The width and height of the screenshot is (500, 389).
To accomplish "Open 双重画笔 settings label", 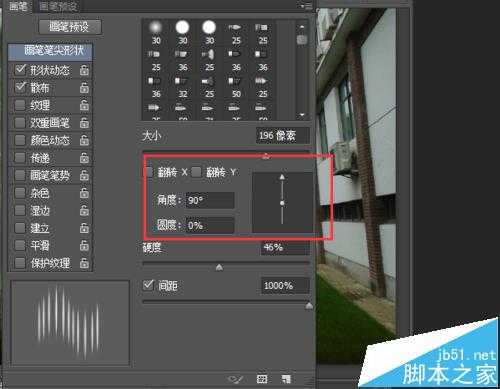I will tap(50, 123).
